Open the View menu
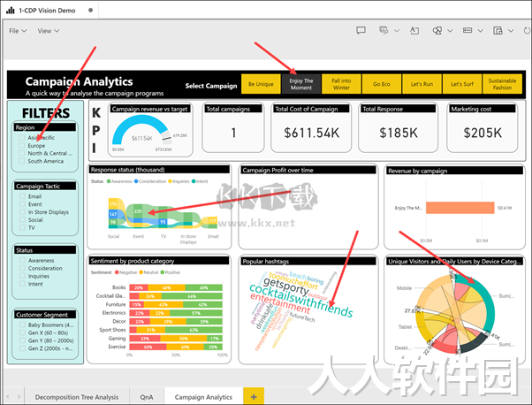532x405 pixels. tap(49, 31)
